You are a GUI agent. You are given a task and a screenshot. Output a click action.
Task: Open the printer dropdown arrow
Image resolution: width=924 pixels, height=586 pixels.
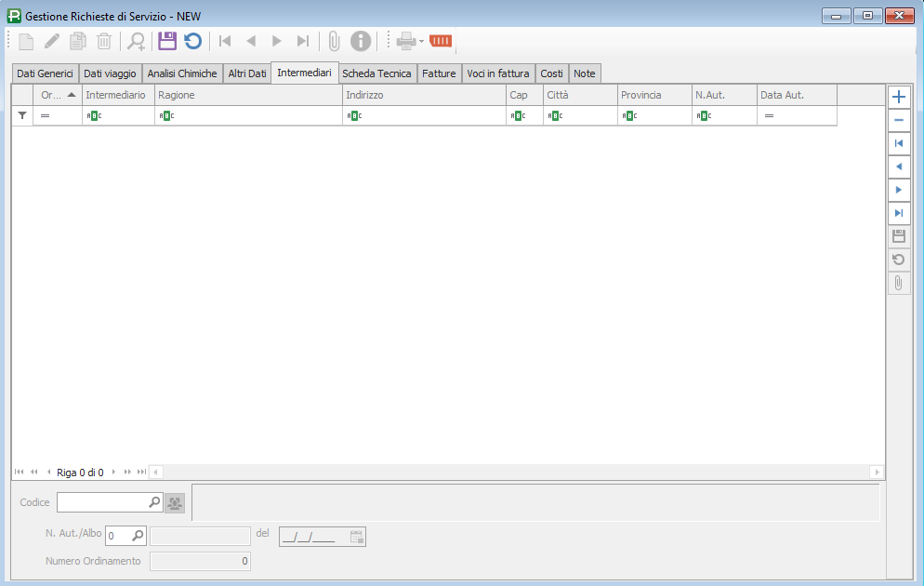tap(421, 41)
